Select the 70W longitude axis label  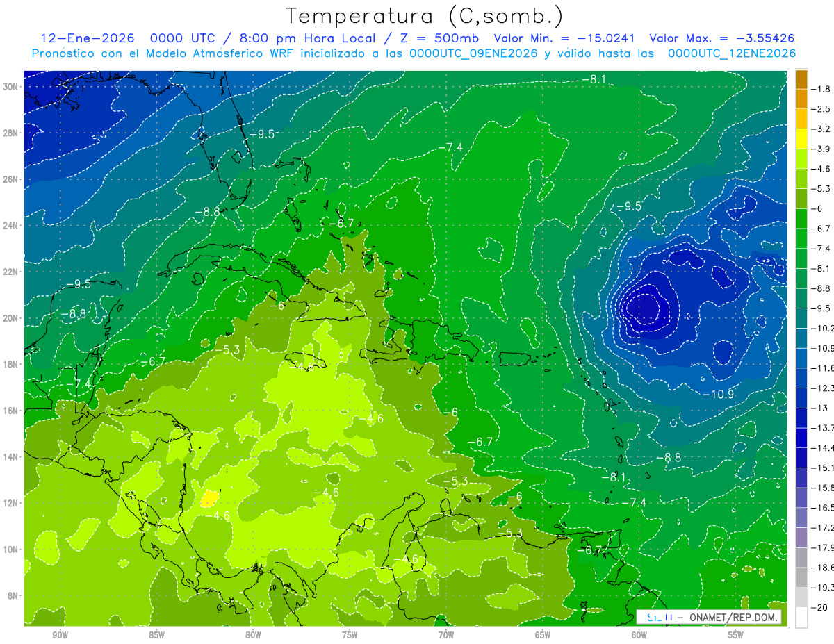446,636
